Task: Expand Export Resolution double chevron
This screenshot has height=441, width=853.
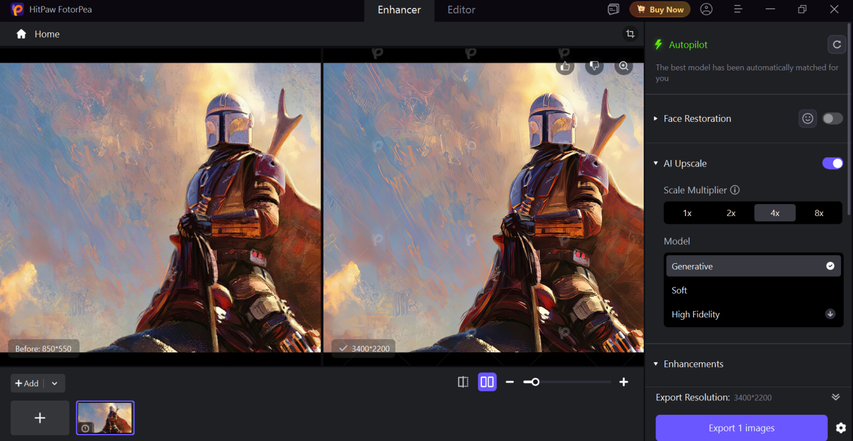Action: [836, 397]
